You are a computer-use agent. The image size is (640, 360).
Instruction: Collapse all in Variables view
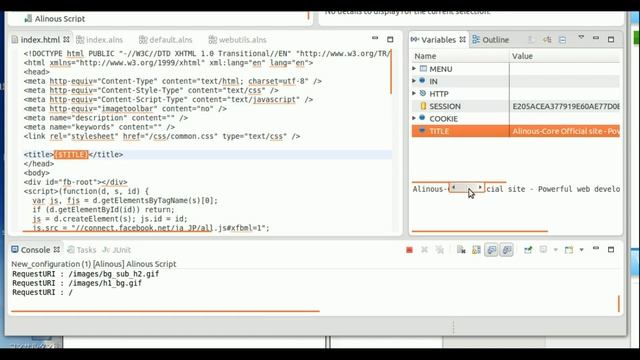click(x=562, y=40)
